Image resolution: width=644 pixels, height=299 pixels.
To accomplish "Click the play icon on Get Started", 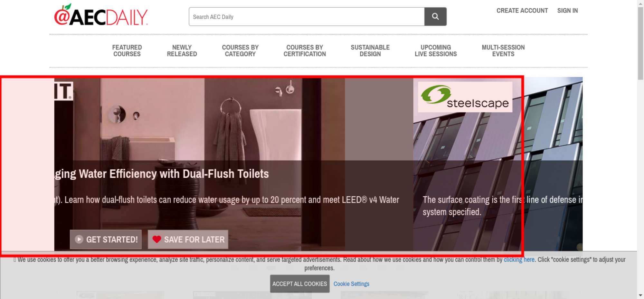I will (79, 239).
